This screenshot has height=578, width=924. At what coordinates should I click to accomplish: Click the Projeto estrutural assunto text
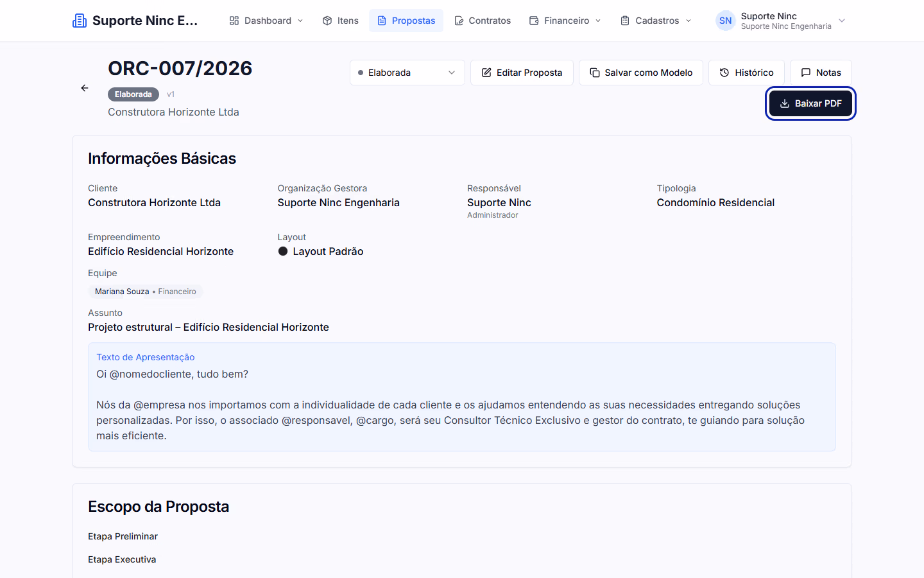pos(209,327)
